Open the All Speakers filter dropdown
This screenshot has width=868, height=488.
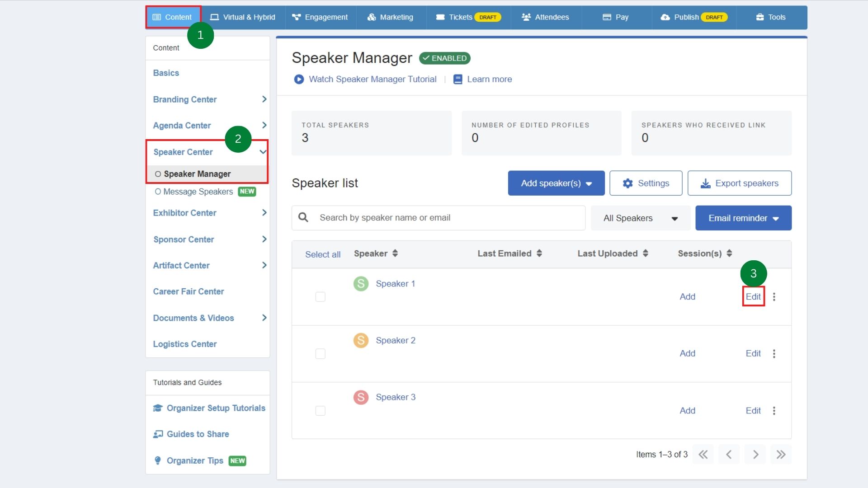click(x=640, y=218)
